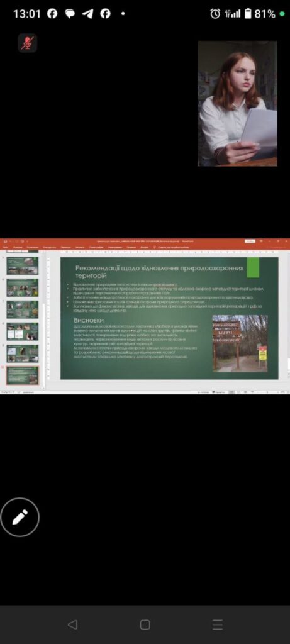This screenshot has width=290, height=644.
Task: Select slide thumbnail showing white document pages
Action: [23, 331]
